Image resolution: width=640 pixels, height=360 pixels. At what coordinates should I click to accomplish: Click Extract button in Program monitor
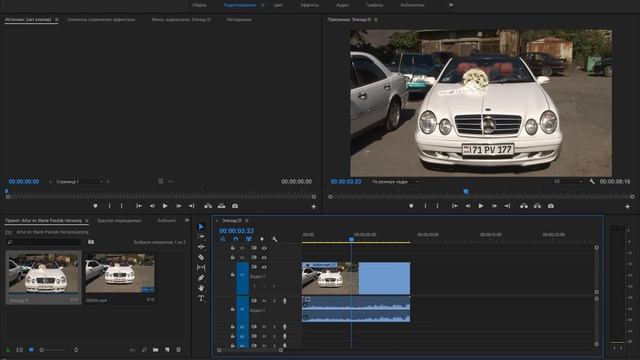point(537,206)
